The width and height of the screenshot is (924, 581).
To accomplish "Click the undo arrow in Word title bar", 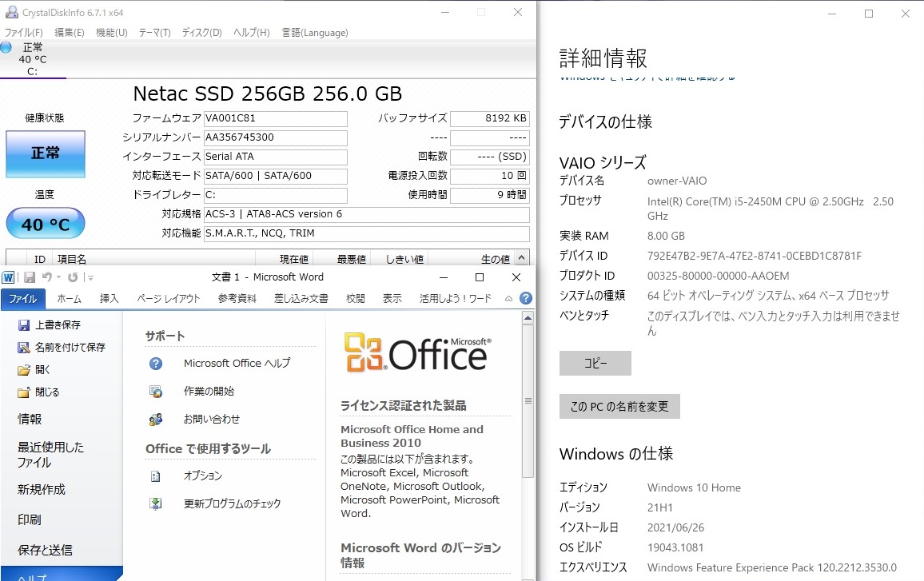I will (x=46, y=277).
